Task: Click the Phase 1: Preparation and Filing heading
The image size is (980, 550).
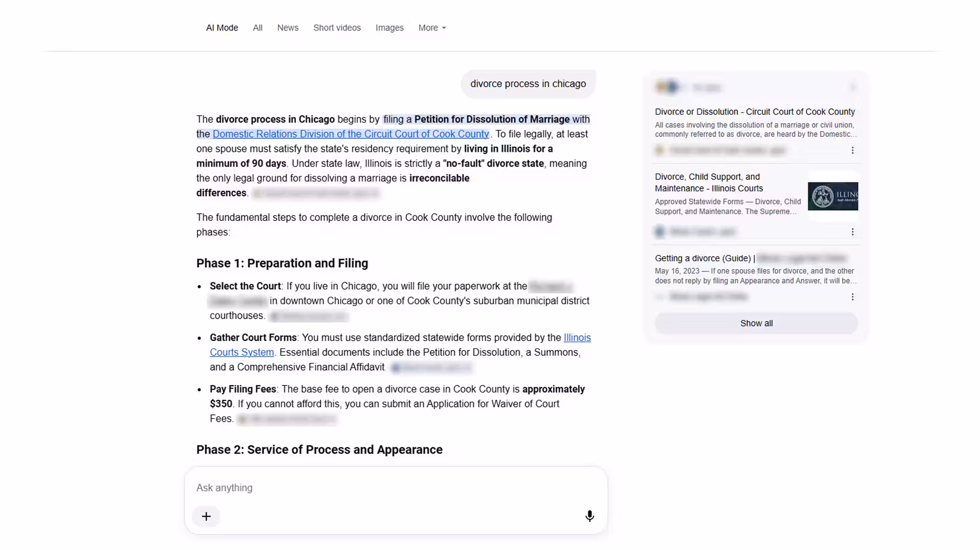Action: coord(282,264)
